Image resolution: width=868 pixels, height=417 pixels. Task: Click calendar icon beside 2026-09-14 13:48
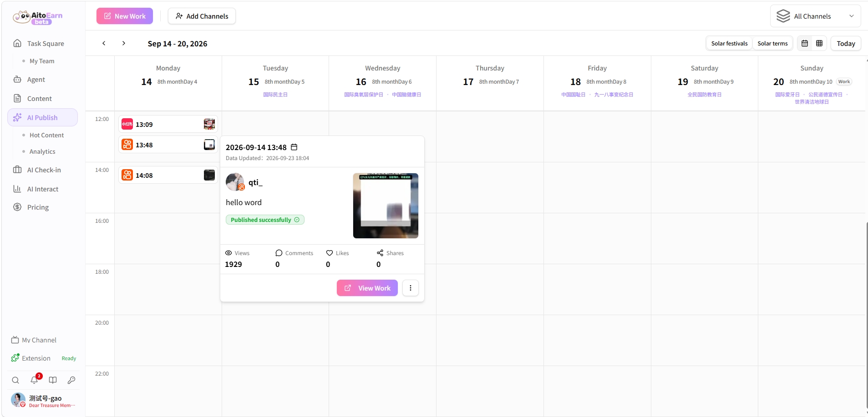coord(294,147)
